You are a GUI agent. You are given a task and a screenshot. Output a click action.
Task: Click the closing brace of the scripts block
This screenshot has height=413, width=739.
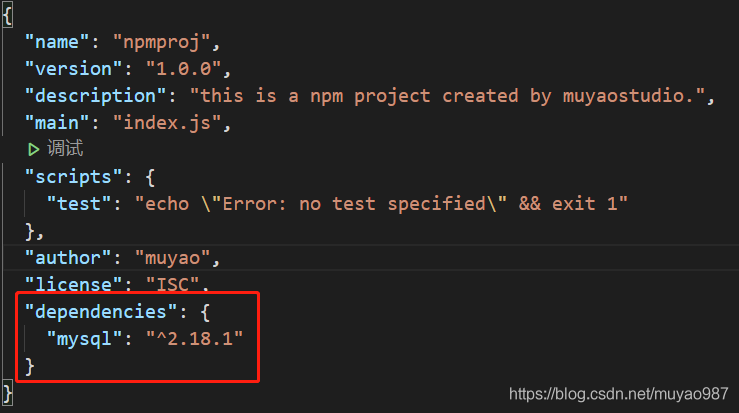tap(30, 231)
